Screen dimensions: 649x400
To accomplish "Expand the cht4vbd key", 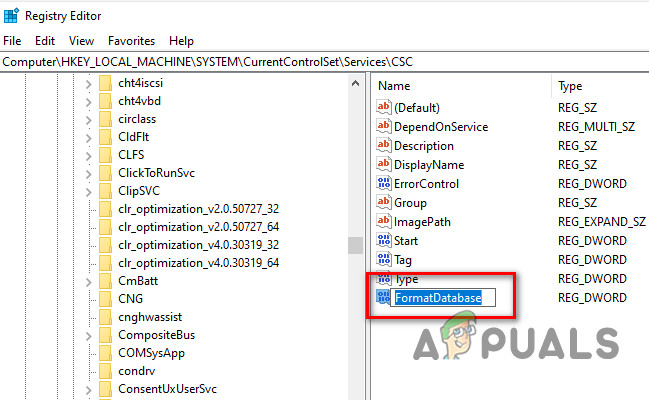I will coord(88,101).
